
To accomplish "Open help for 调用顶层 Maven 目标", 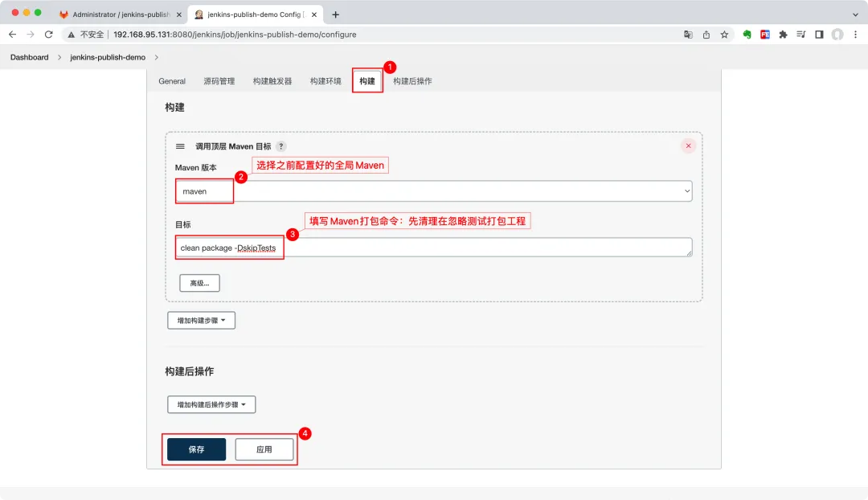I will [x=280, y=146].
